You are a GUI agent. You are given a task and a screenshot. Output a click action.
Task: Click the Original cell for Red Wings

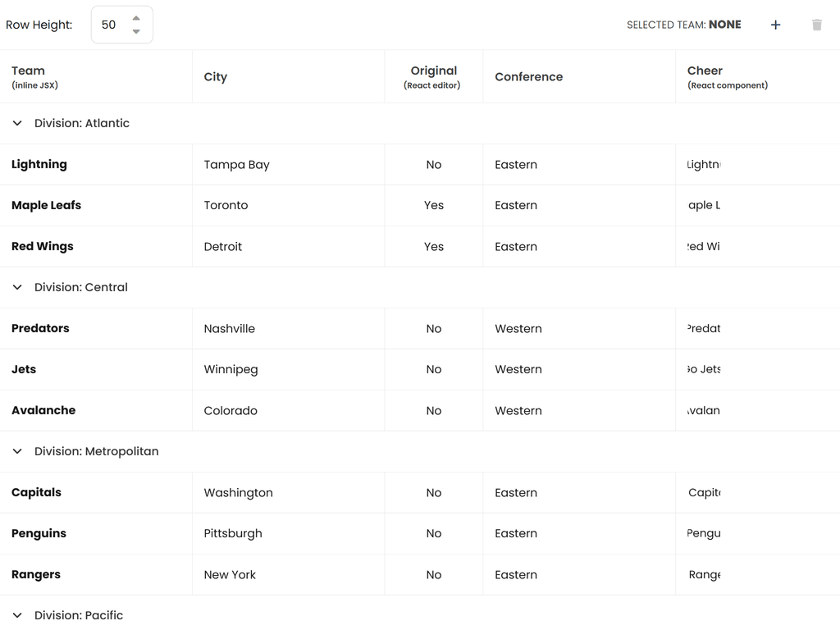[433, 246]
